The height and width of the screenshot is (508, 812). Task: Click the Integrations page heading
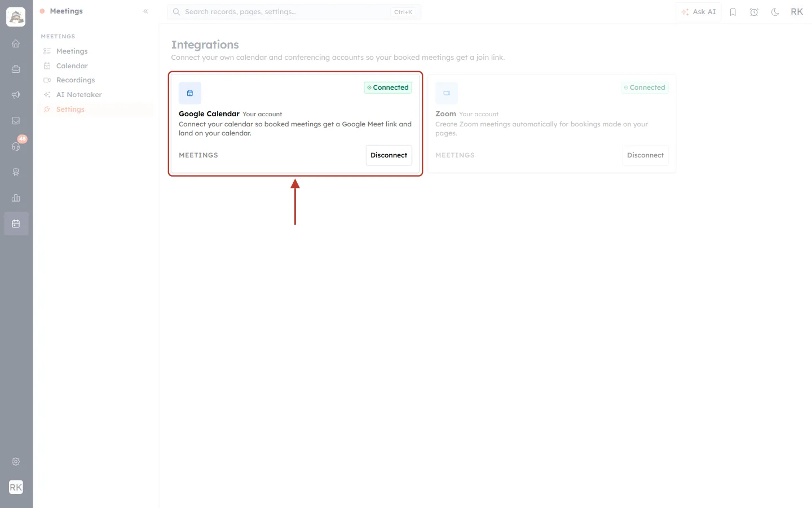click(x=205, y=45)
